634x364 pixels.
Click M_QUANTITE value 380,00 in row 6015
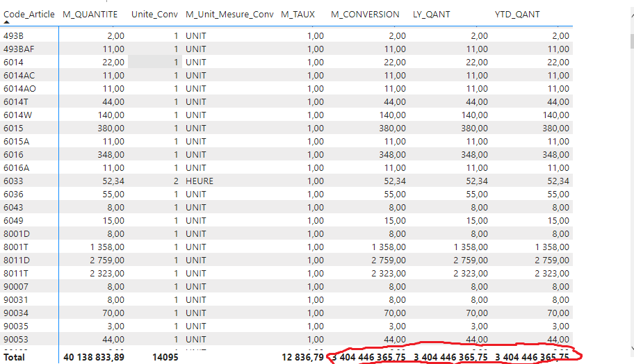[111, 128]
